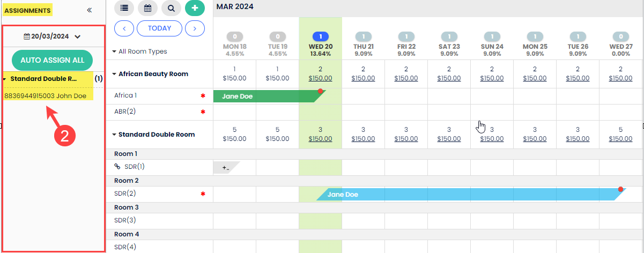Go to next dates with right arrow
The width and height of the screenshot is (644, 253).
195,28
